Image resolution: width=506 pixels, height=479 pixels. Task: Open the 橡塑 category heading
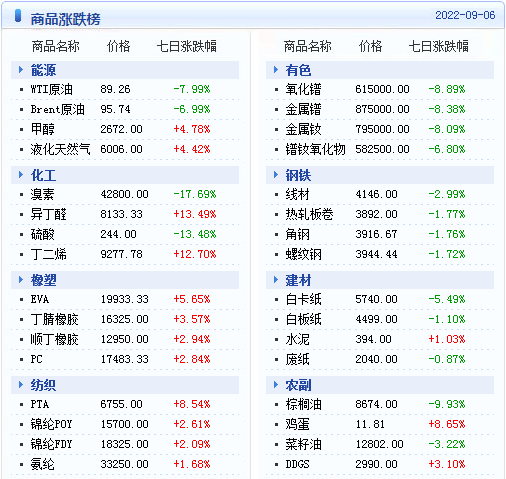click(43, 280)
